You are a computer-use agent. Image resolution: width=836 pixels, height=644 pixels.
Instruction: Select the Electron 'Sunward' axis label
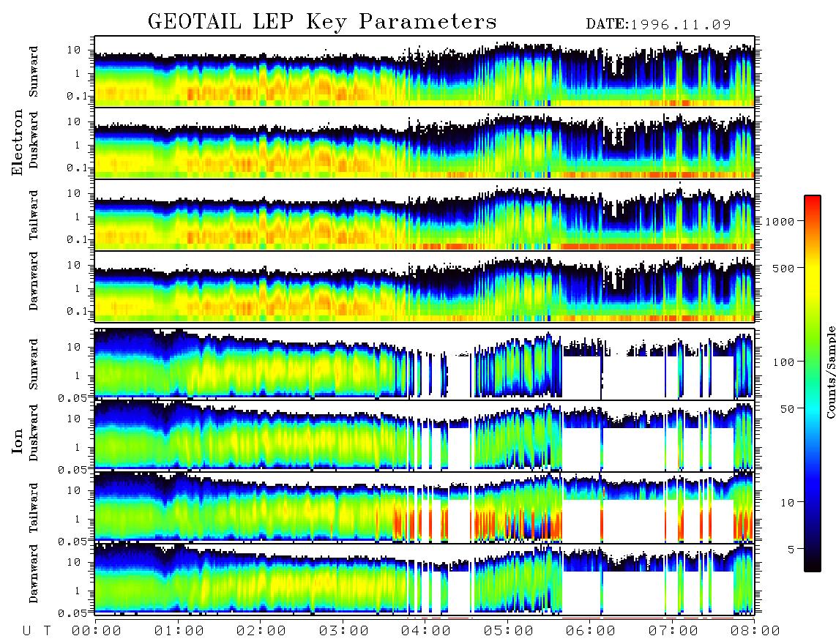tap(34, 72)
